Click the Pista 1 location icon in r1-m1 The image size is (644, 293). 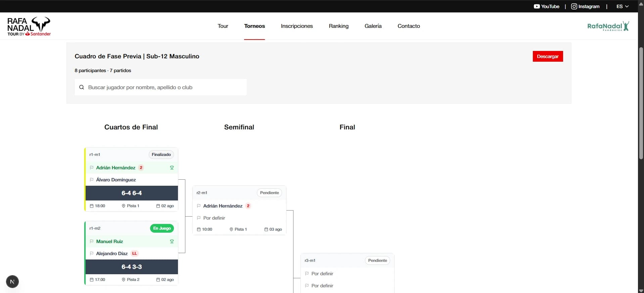pyautogui.click(x=124, y=206)
